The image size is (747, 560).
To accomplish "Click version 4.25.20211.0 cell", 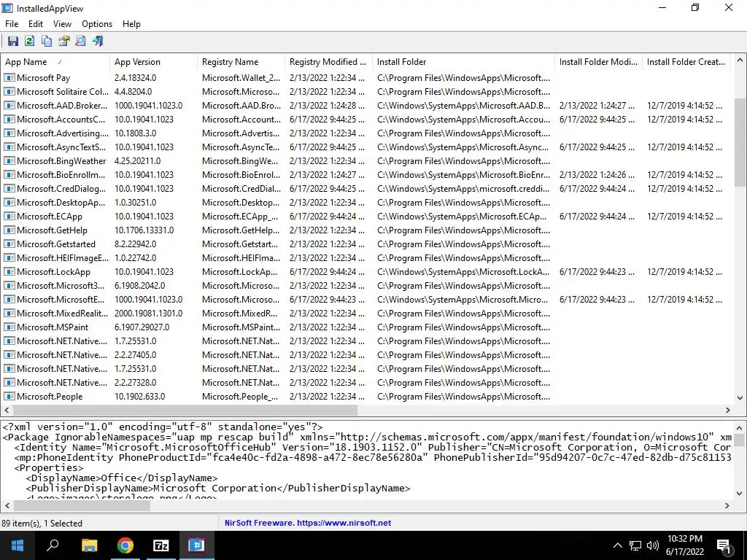I will click(x=137, y=161).
